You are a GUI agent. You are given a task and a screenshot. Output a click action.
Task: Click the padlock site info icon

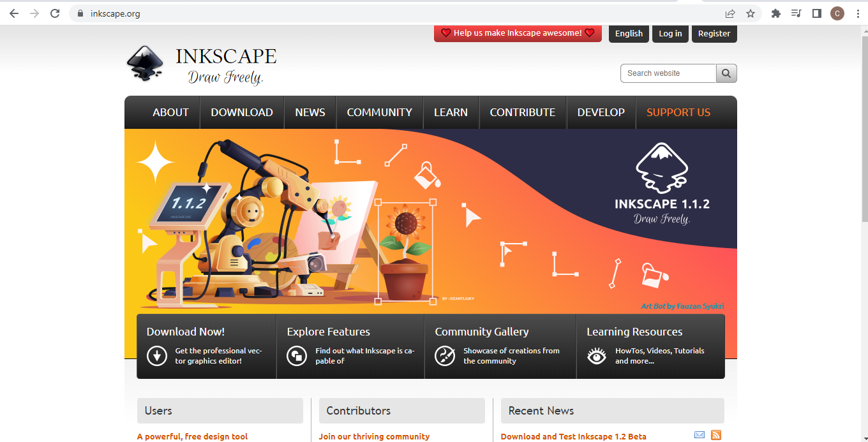80,13
